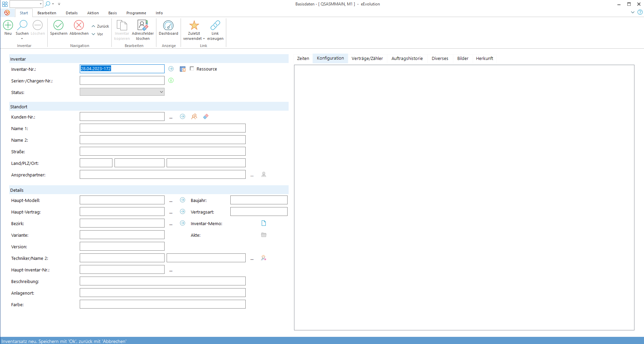Switch to the Diverses tab
Viewport: 644px width, 344px height.
(x=440, y=58)
